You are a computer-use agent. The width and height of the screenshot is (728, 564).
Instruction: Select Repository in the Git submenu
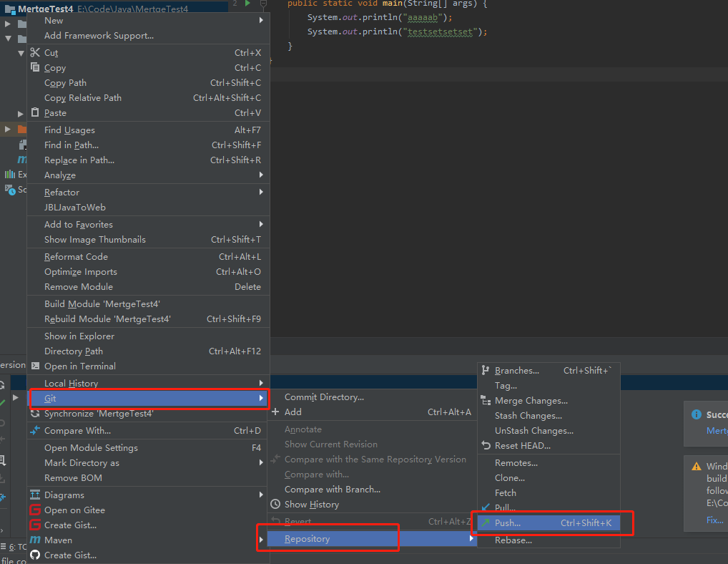372,539
